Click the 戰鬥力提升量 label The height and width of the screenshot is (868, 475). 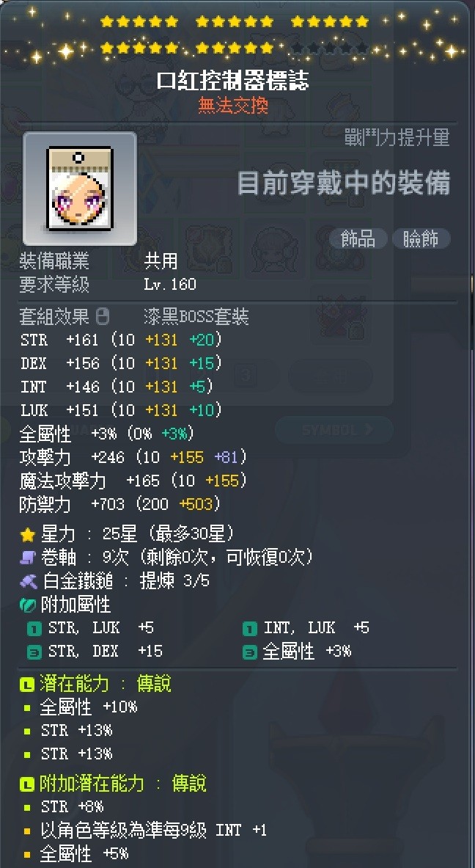tap(397, 138)
